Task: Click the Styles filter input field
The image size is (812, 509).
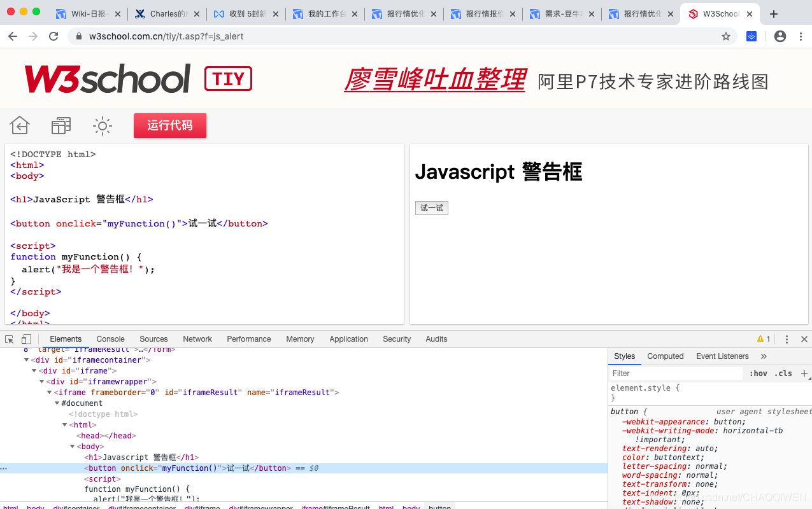Action: (676, 373)
